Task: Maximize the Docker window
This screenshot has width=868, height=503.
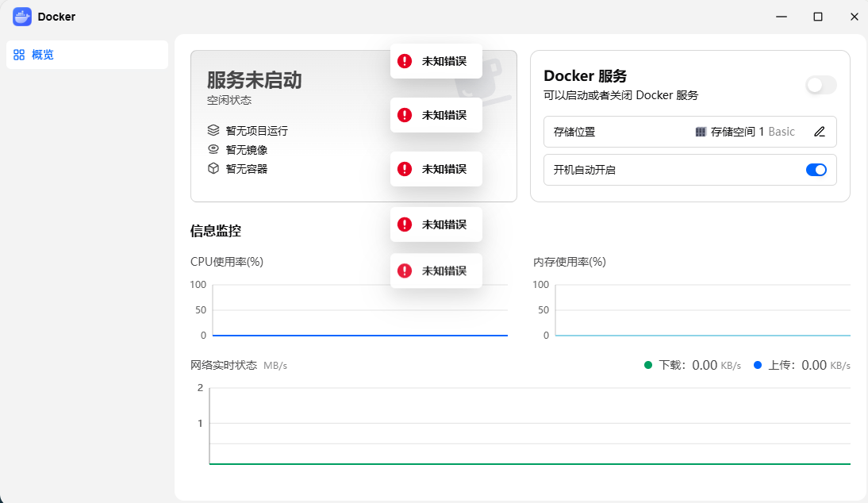Action: point(818,17)
